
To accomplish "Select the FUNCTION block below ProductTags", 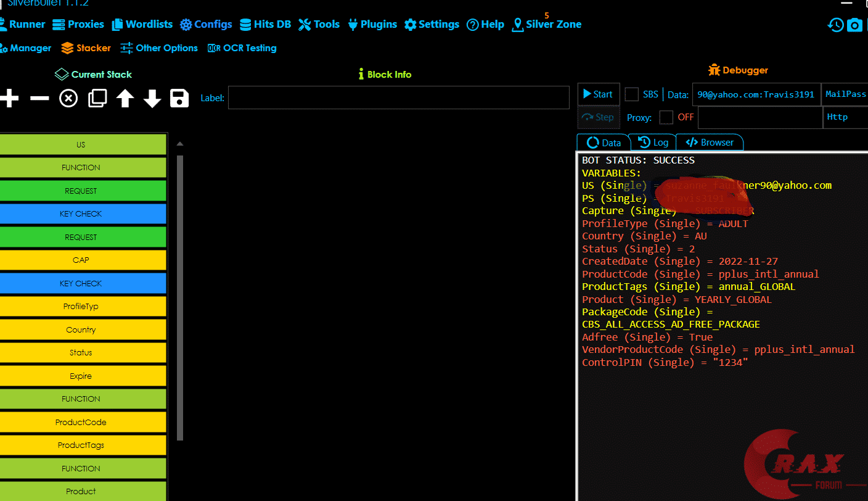I will pos(83,468).
